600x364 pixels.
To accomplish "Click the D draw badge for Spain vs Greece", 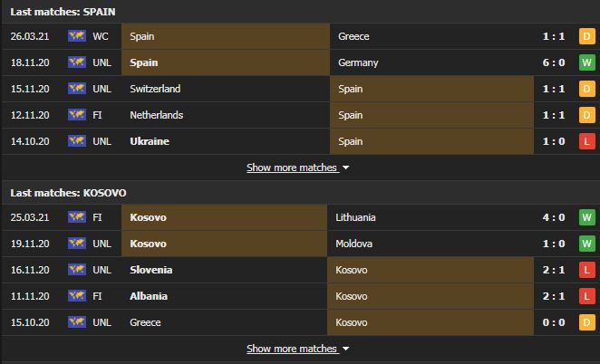I will 587,36.
